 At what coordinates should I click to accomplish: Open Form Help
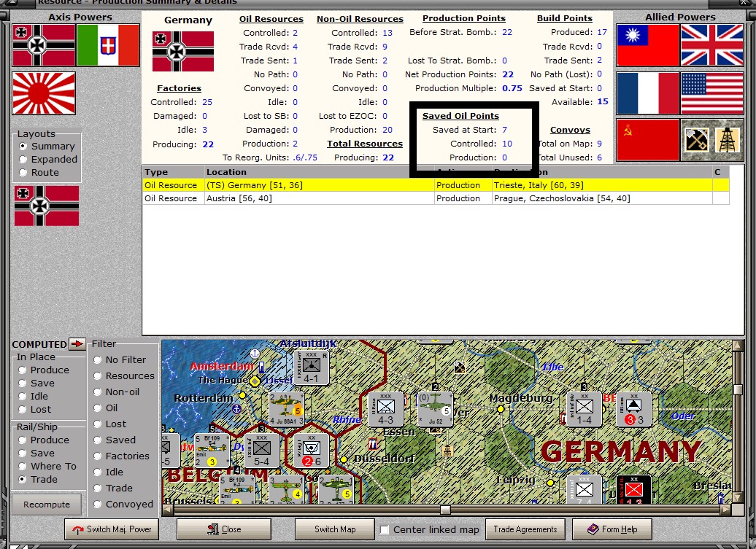pos(612,529)
